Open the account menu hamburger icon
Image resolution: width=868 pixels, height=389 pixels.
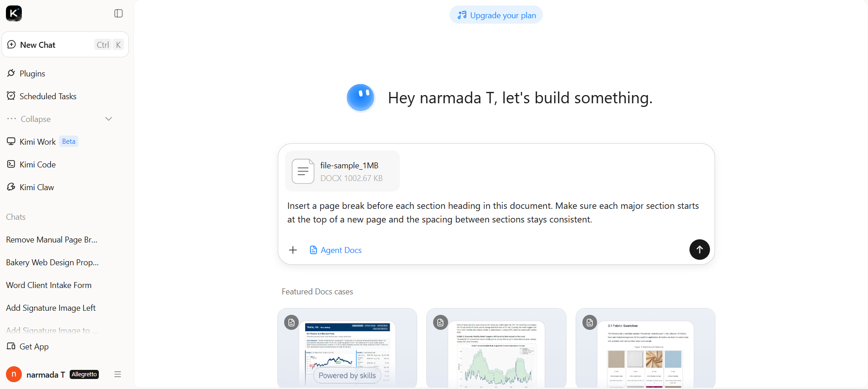click(117, 374)
